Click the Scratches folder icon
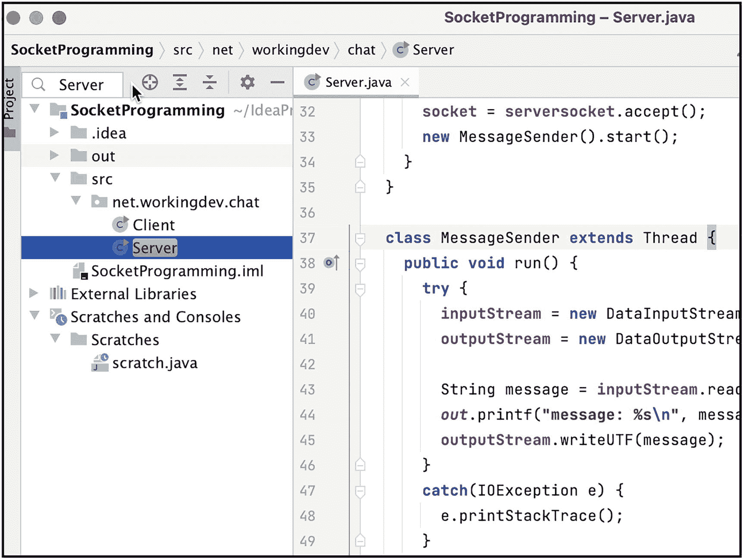The height and width of the screenshot is (560, 744). pyautogui.click(x=78, y=339)
